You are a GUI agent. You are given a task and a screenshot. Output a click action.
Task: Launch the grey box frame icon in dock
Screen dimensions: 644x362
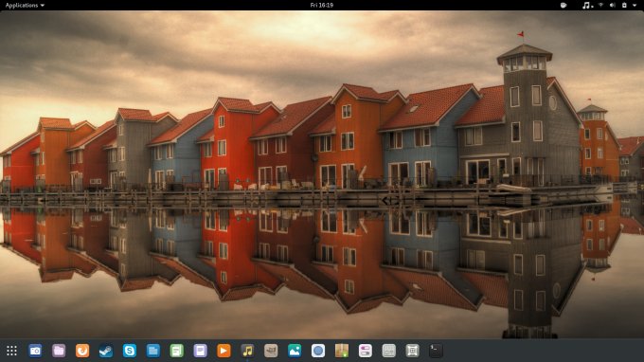click(x=412, y=351)
